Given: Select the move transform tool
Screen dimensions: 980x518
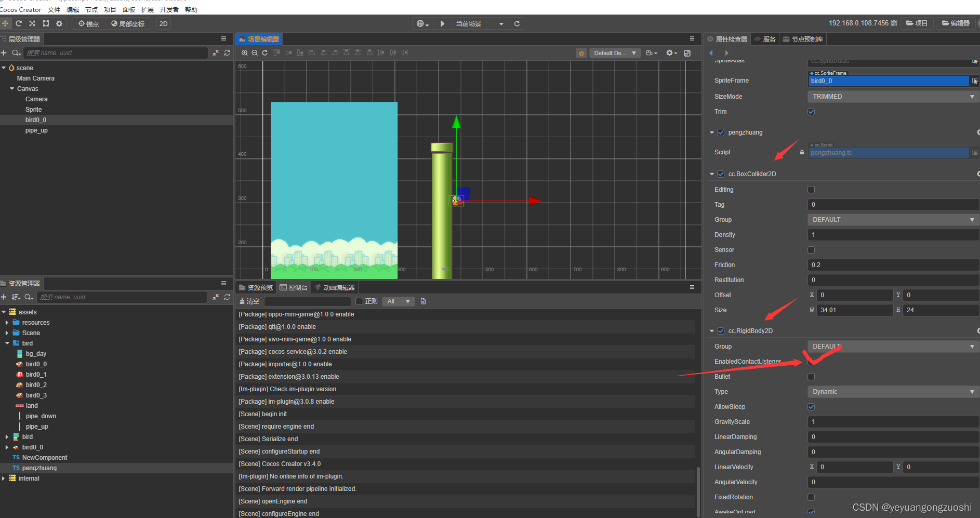Looking at the screenshot, I should point(5,23).
